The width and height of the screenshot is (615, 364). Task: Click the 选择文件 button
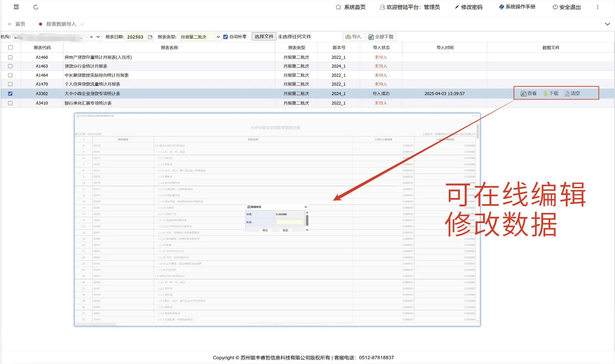click(x=264, y=37)
